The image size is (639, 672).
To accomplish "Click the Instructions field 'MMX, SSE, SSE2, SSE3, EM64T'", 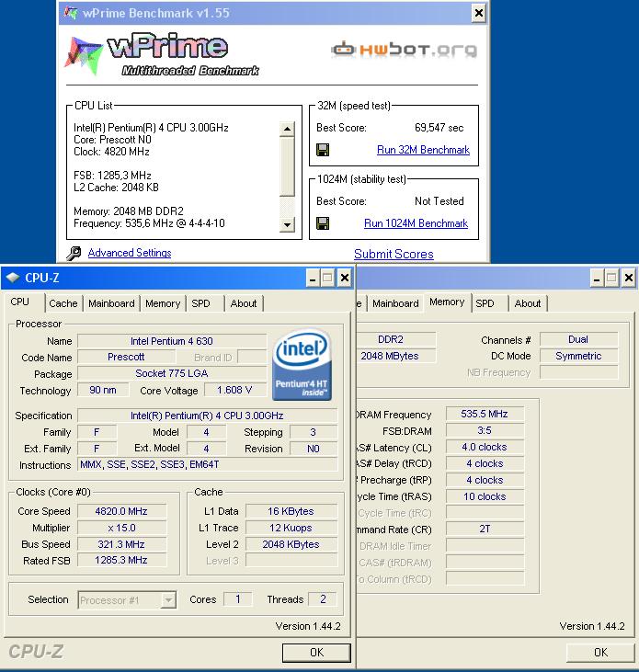I will click(207, 464).
